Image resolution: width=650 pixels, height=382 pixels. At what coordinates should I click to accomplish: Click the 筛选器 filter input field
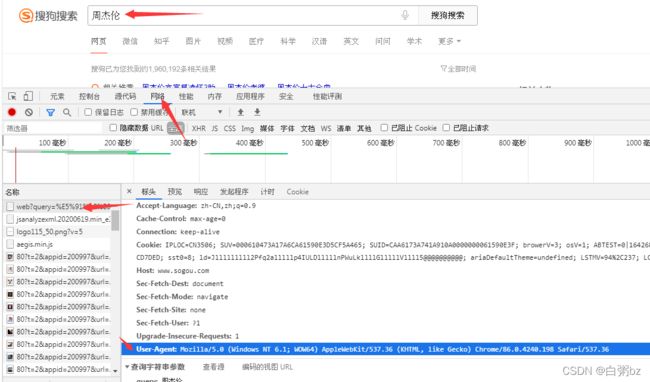[53, 128]
